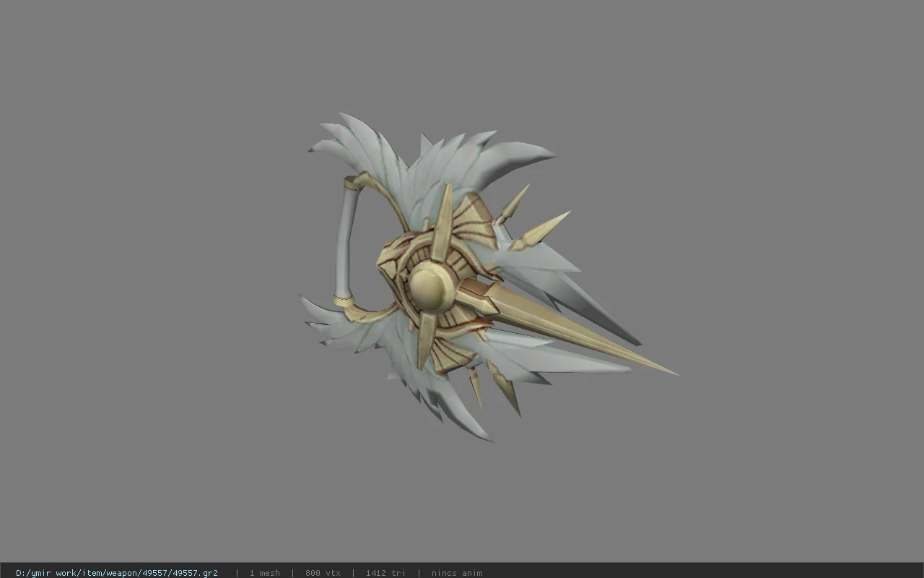Image resolution: width=924 pixels, height=578 pixels.
Task: Click the '1 mesh' status entry
Action: (265, 573)
